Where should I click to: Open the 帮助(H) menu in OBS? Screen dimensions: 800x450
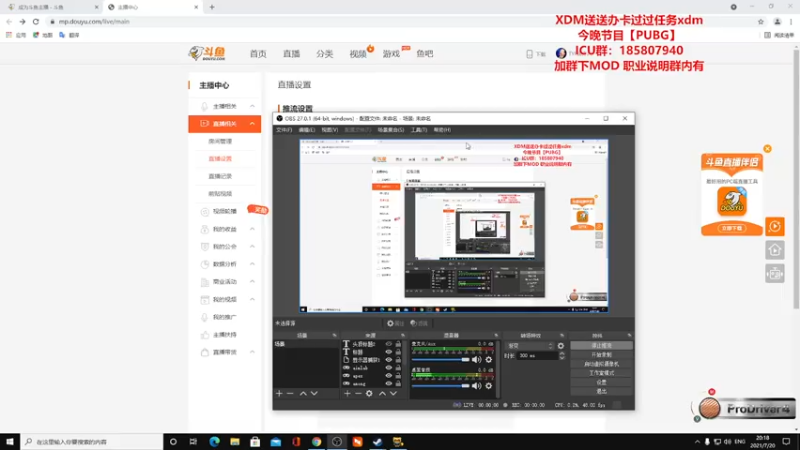[x=442, y=130]
